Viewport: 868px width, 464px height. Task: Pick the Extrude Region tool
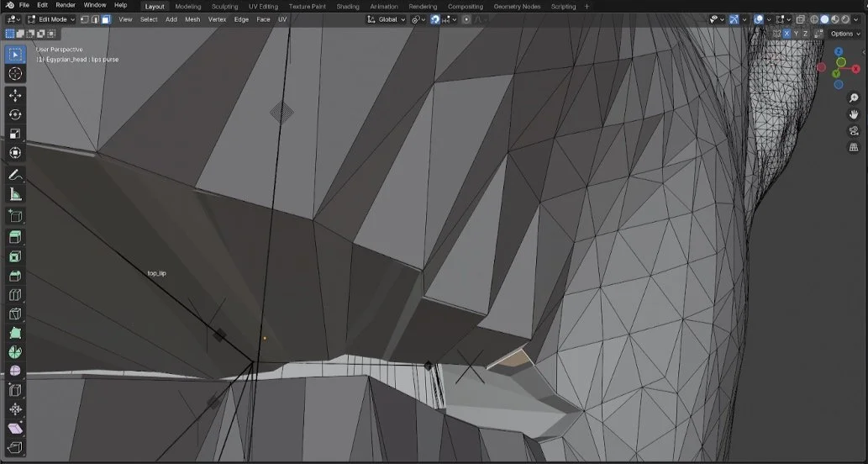(x=15, y=237)
